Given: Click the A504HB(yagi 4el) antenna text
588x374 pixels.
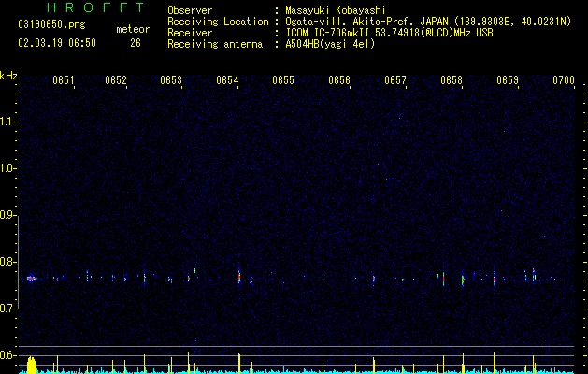Looking at the screenshot, I should click(x=330, y=44).
